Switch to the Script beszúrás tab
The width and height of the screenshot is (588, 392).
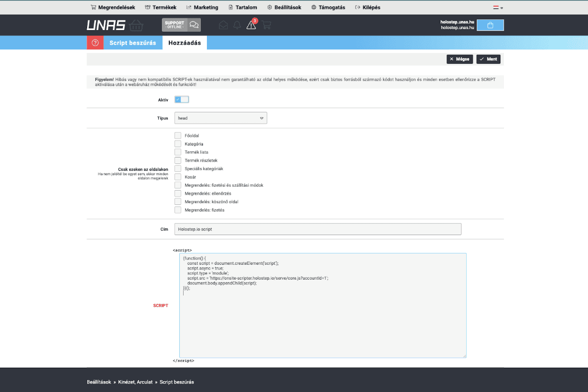point(133,43)
